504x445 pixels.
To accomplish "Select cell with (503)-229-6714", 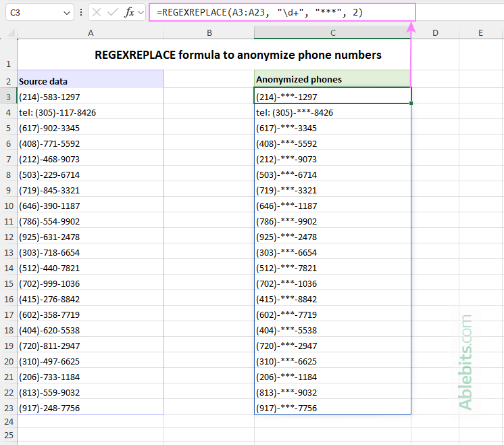I will [91, 173].
